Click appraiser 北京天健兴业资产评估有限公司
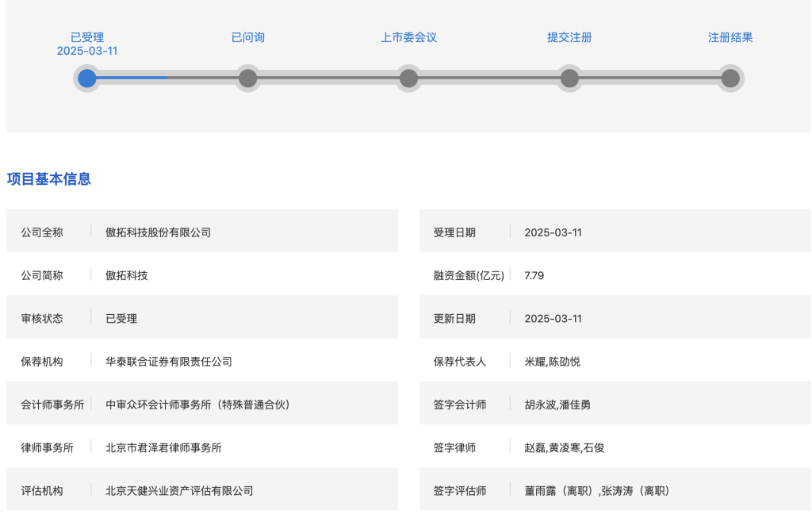This screenshot has width=812, height=514. click(x=180, y=491)
